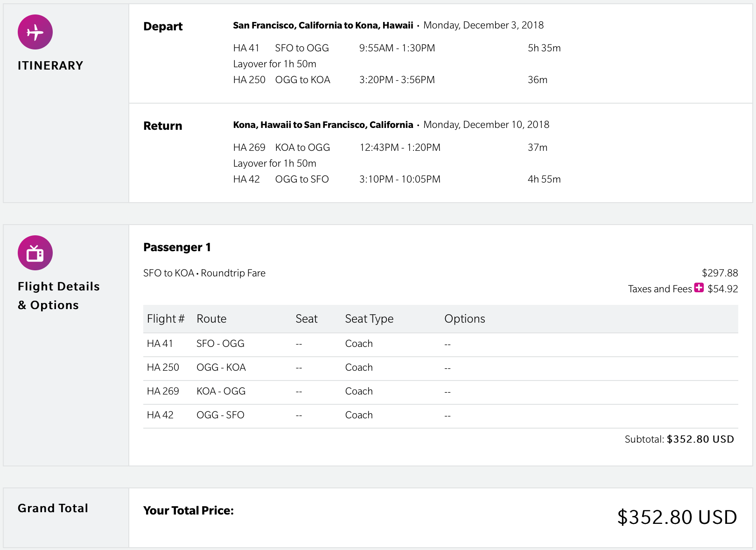Select 'San Francisco, California to Kona, Hawaii' heading
Viewport: 756px width, 550px height.
pyautogui.click(x=323, y=25)
